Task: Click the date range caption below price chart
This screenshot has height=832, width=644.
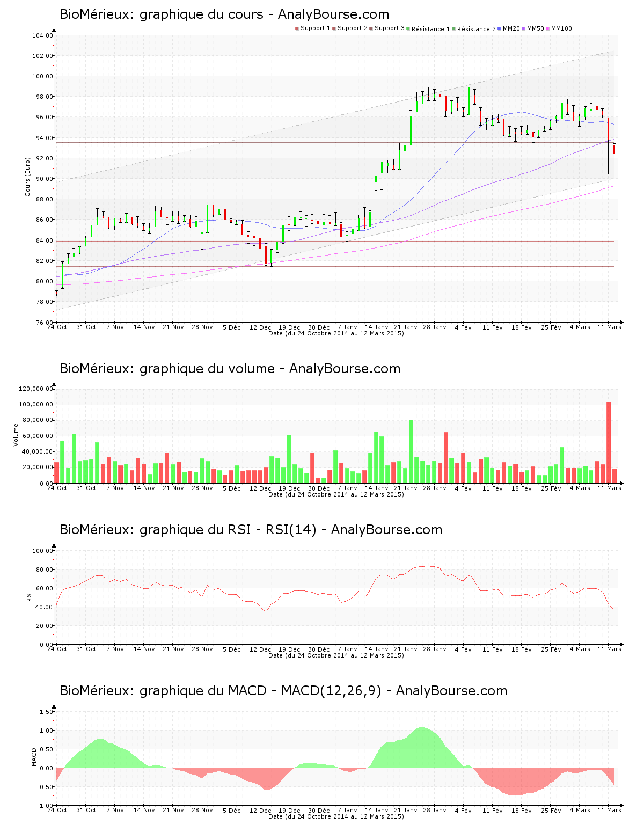Action: 336,333
